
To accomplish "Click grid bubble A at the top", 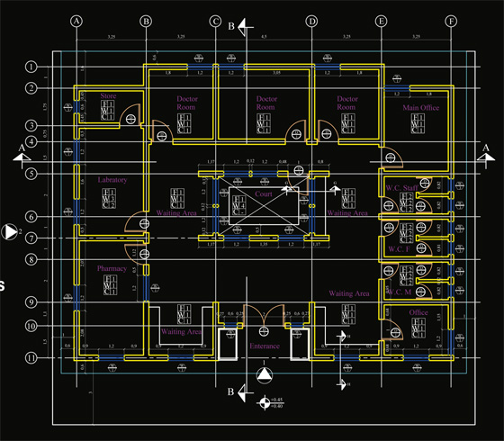I will pos(76,22).
